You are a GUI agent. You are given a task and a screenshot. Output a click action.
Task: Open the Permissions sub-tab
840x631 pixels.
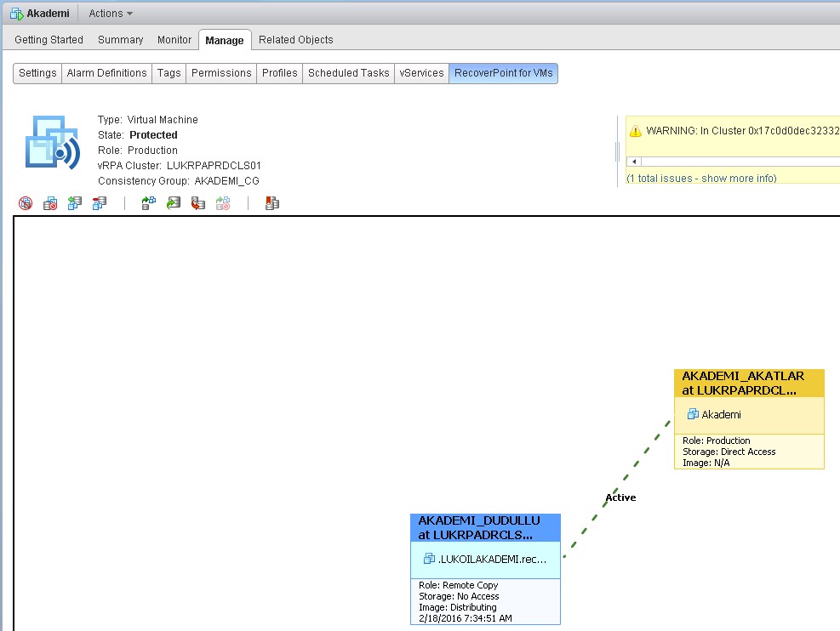pyautogui.click(x=221, y=73)
